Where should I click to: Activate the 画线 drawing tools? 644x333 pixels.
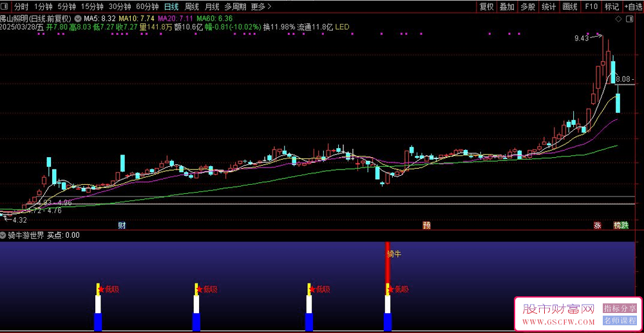570,6
